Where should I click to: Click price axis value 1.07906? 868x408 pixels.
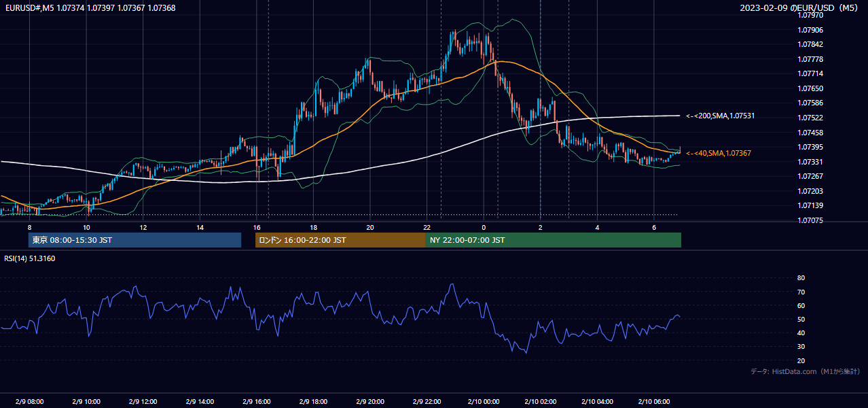tap(810, 30)
